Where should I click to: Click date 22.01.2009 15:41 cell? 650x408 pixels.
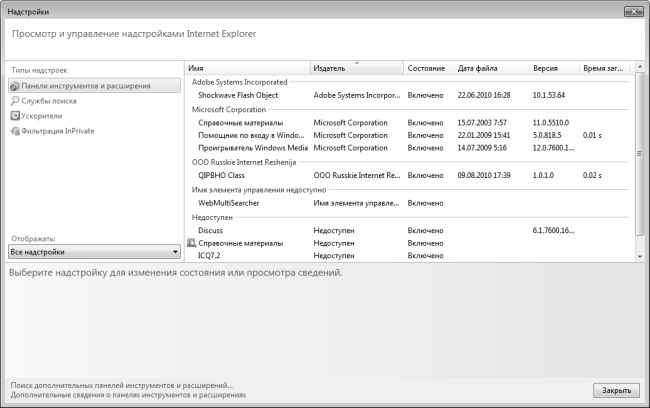484,135
